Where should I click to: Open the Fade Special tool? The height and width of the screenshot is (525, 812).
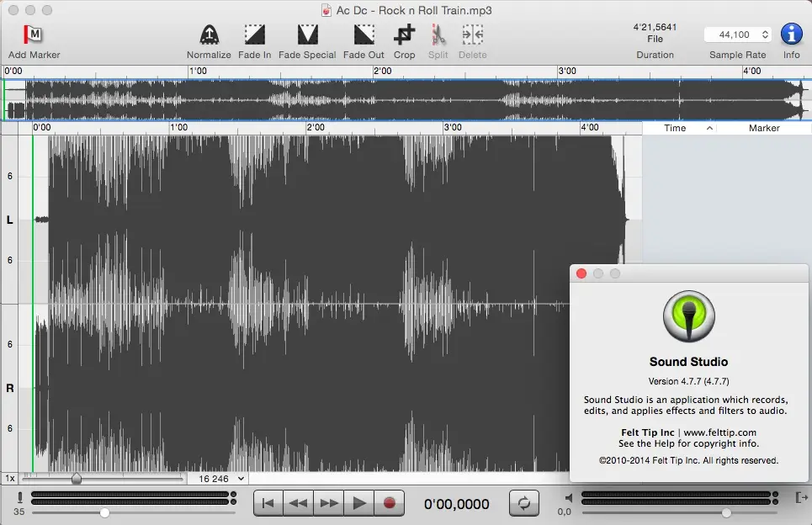click(307, 34)
